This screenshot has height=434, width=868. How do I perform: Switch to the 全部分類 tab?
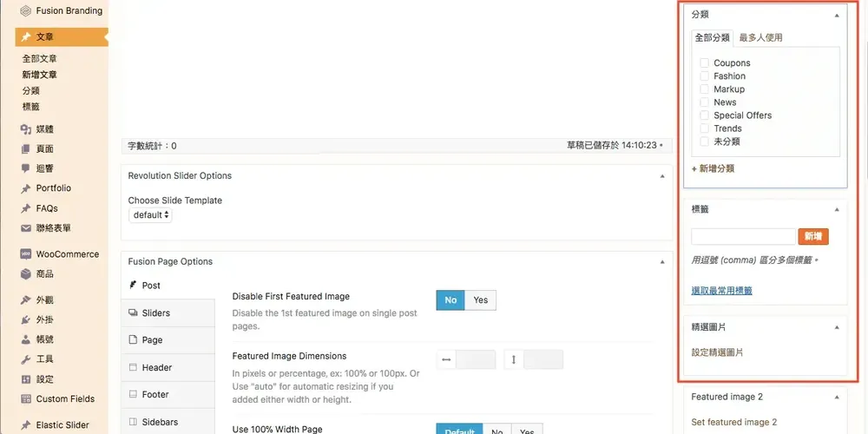coord(713,37)
